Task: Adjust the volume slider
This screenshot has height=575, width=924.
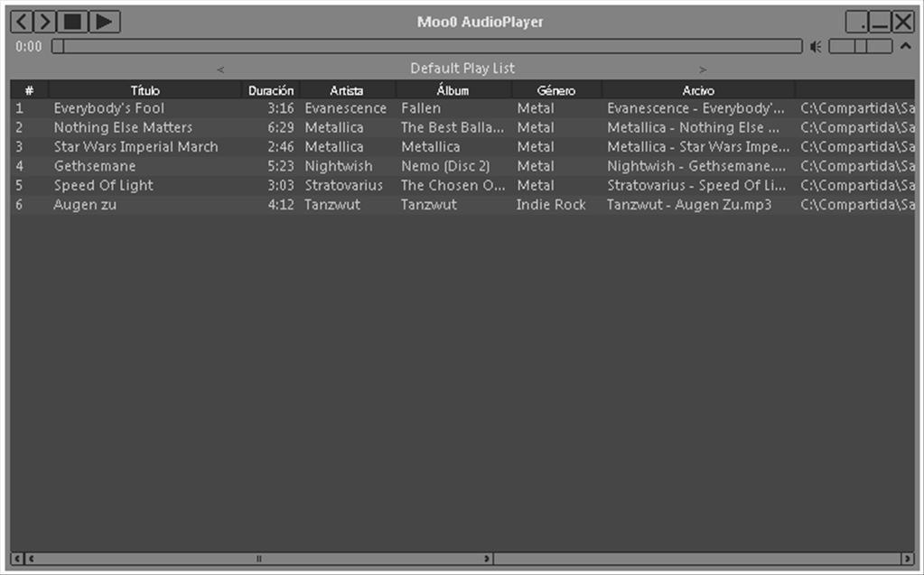Action: click(861, 46)
